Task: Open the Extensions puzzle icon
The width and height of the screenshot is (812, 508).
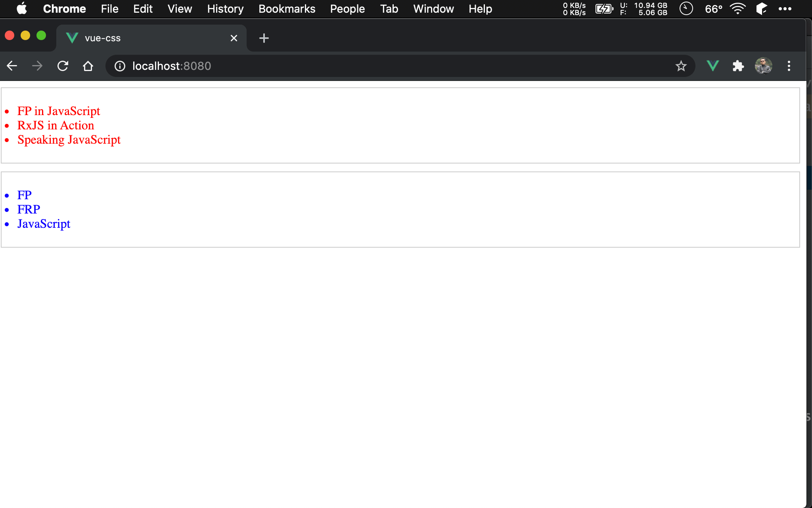Action: 738,66
